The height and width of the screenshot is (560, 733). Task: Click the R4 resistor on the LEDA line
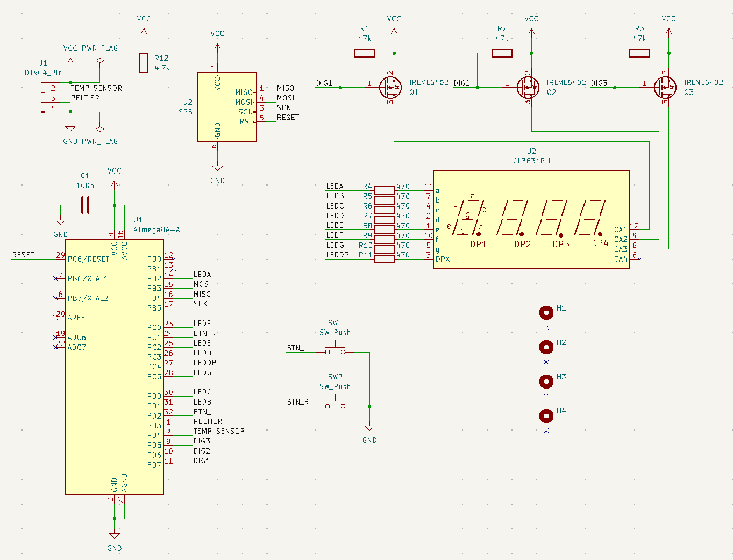[384, 190]
